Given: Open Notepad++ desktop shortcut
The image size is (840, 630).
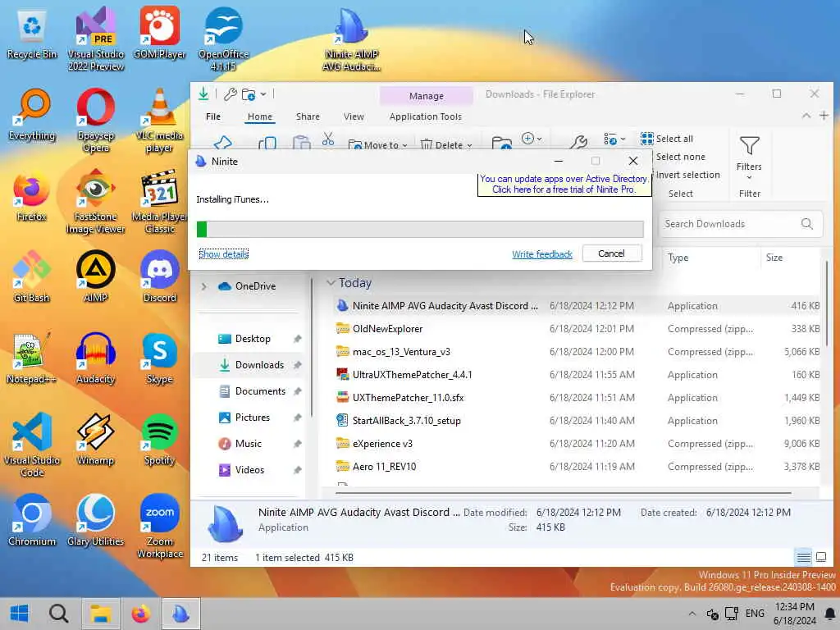Looking at the screenshot, I should coord(32,358).
